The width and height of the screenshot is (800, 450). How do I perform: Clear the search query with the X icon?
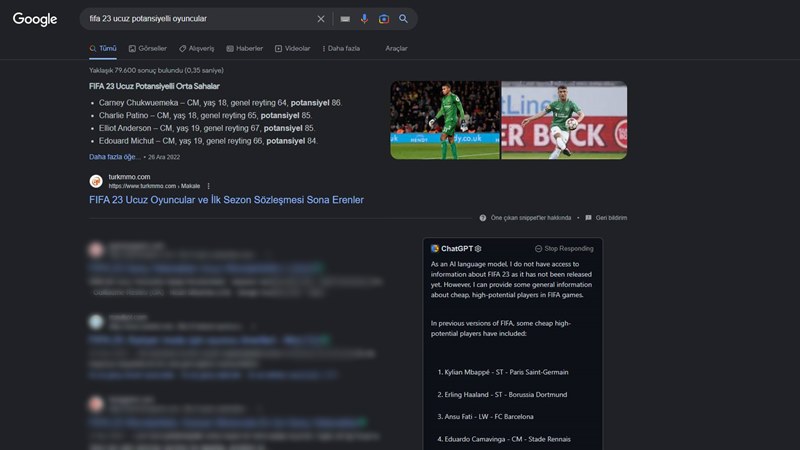(321, 19)
